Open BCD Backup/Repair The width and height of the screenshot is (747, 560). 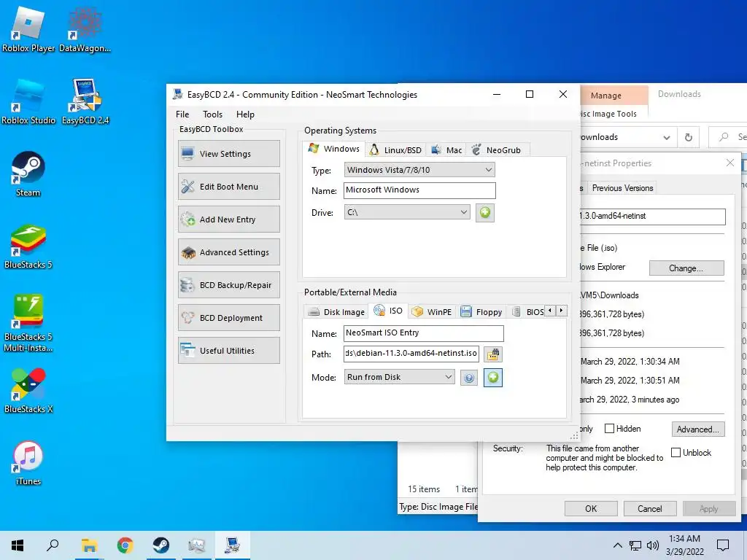[228, 285]
